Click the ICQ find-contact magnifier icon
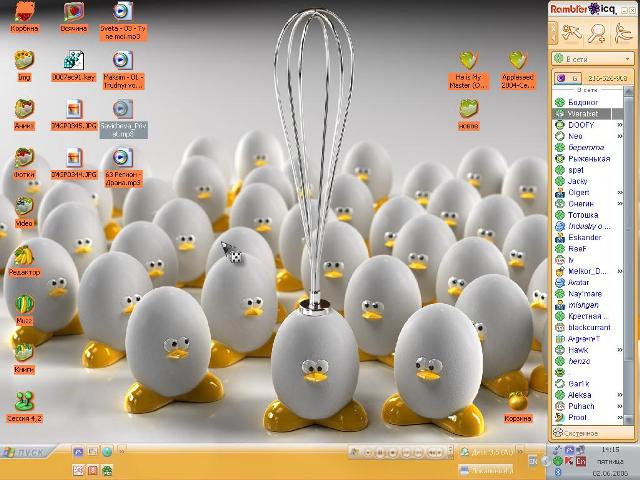Screen dimensions: 640x480 [596, 33]
